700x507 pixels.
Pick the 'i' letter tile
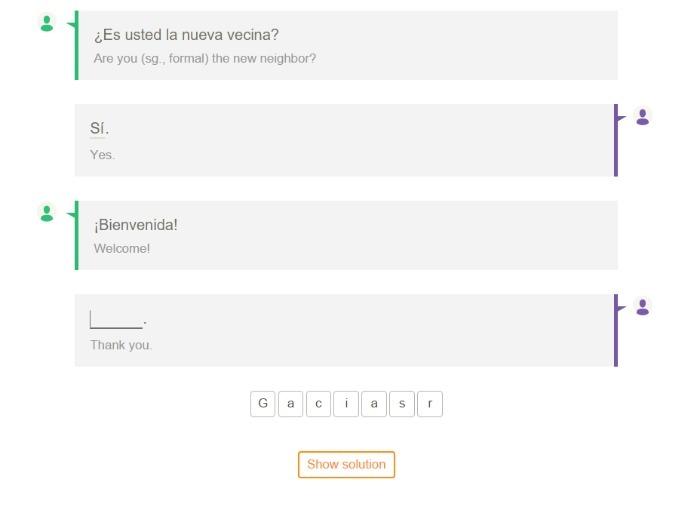coord(346,404)
